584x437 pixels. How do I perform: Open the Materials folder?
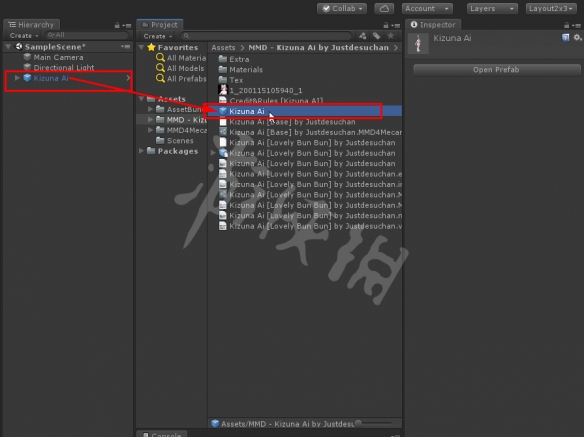click(x=241, y=70)
